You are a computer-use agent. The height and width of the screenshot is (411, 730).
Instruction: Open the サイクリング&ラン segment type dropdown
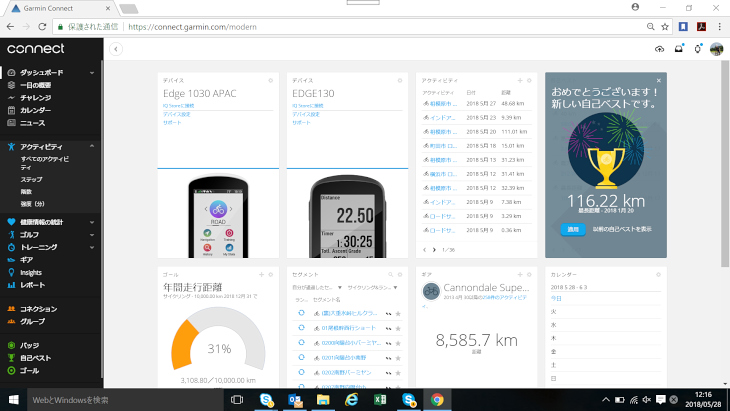coord(372,288)
